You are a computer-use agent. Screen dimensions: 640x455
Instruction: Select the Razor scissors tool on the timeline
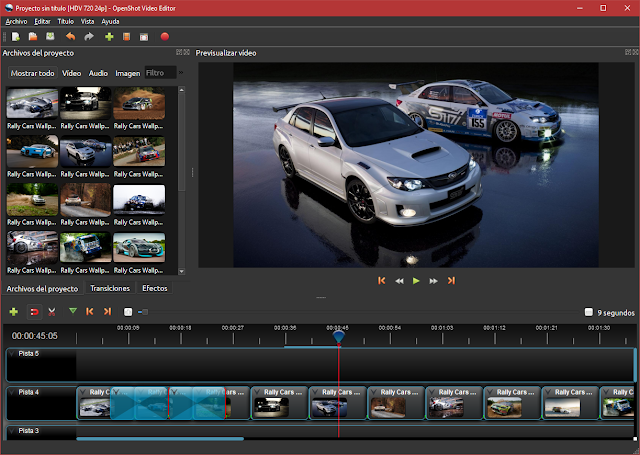(52, 312)
